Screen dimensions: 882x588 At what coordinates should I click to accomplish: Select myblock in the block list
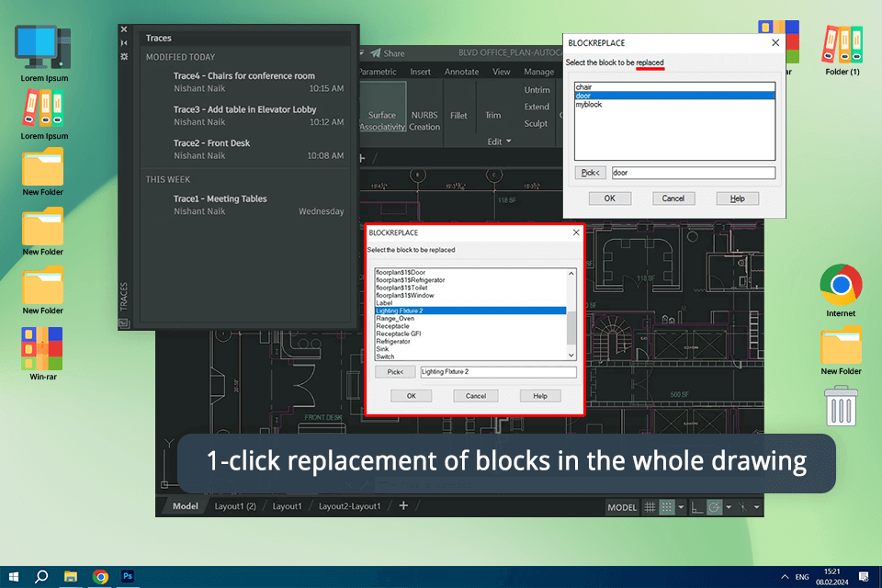click(674, 104)
